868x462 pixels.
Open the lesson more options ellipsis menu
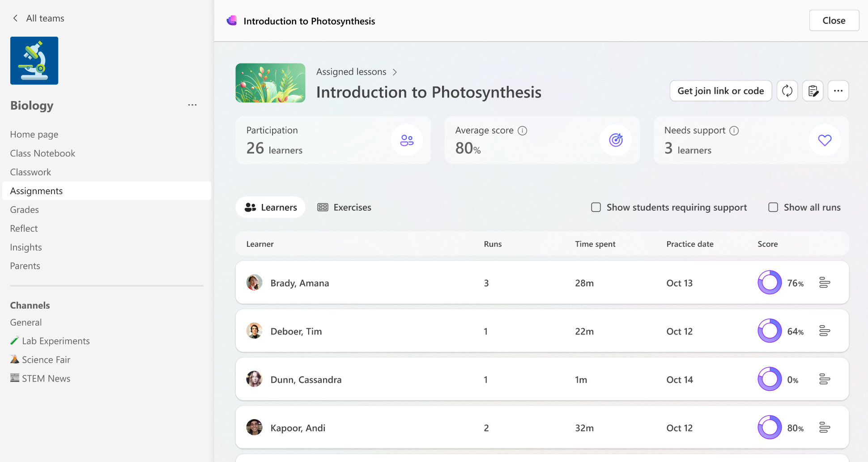click(x=838, y=91)
